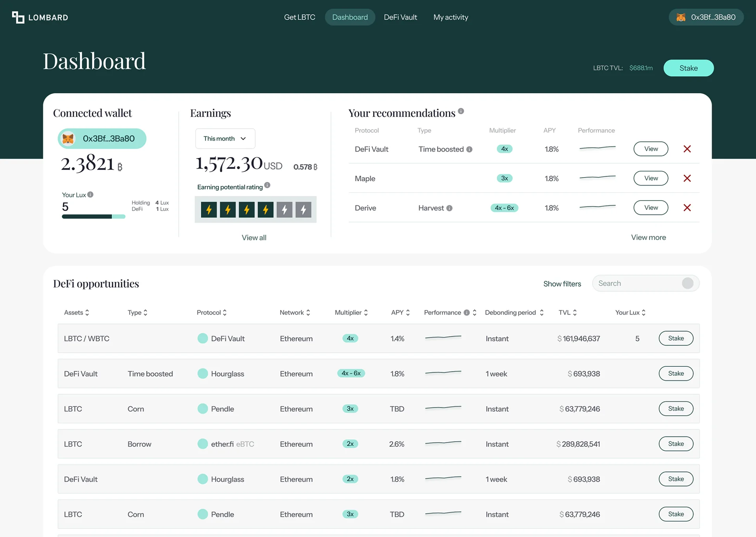
Task: Open Get LBTC nav item
Action: click(x=300, y=17)
